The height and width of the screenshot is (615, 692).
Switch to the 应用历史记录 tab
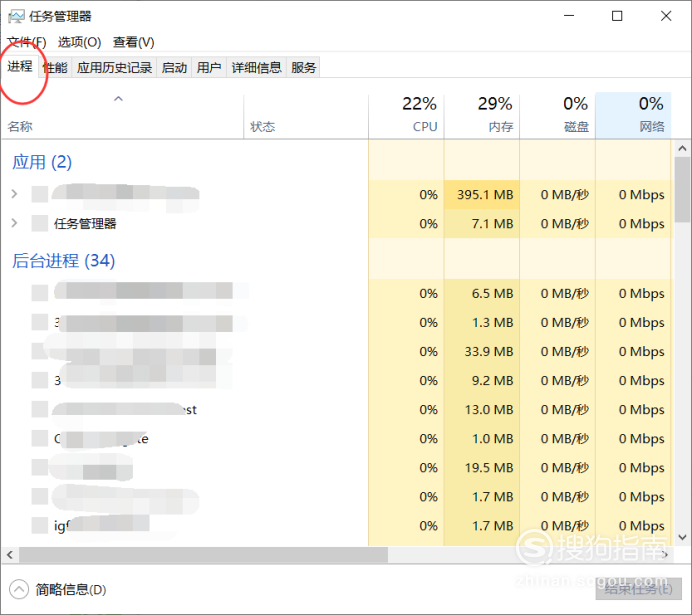click(x=114, y=68)
